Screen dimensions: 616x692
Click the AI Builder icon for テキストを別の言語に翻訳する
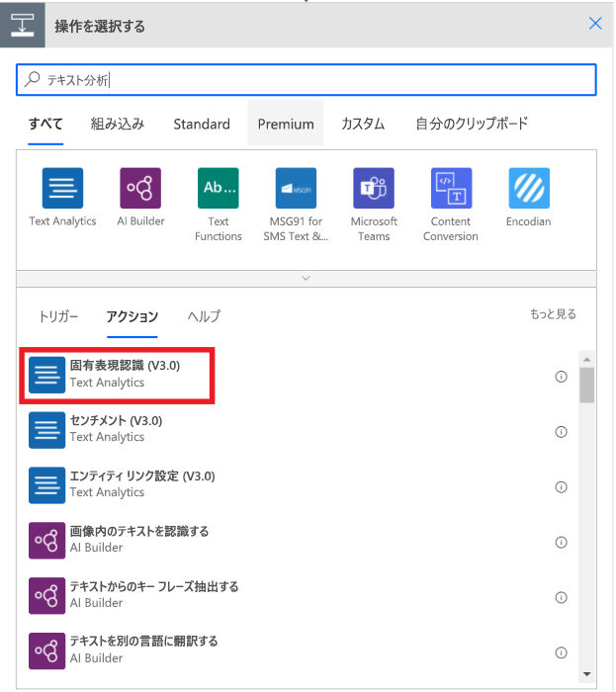tap(46, 650)
